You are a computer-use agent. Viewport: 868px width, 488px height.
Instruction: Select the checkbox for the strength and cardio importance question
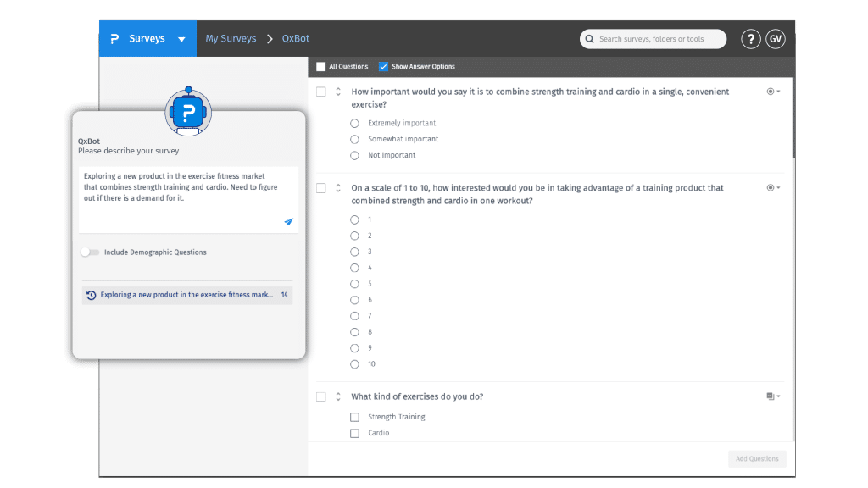point(321,91)
